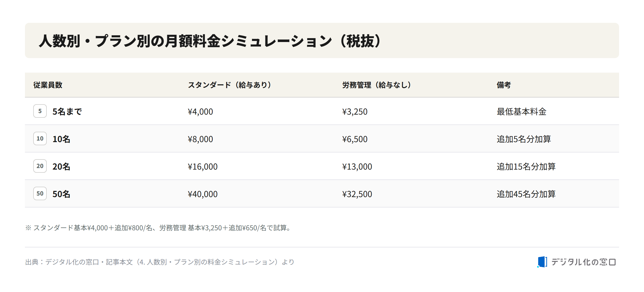Click the 5名まで row label
This screenshot has height=292, width=644.
[67, 112]
